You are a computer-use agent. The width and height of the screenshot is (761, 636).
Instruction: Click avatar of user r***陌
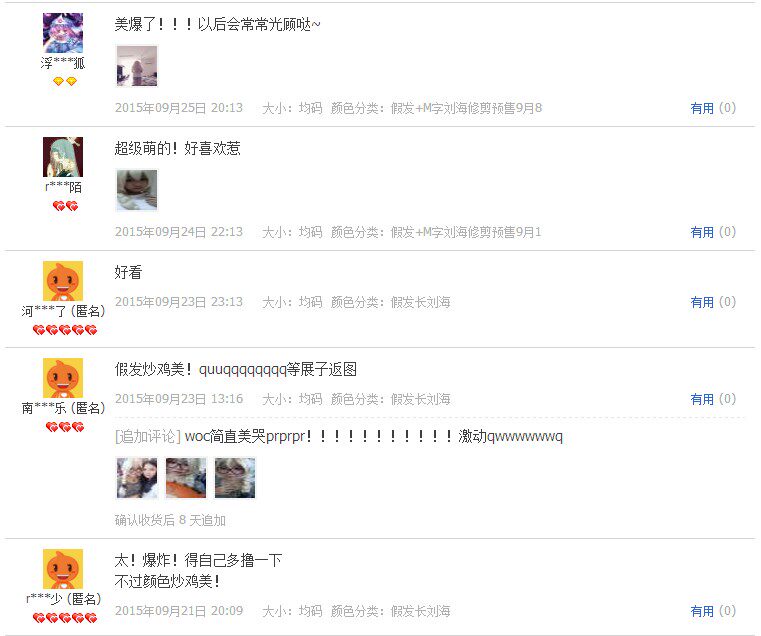coord(63,157)
